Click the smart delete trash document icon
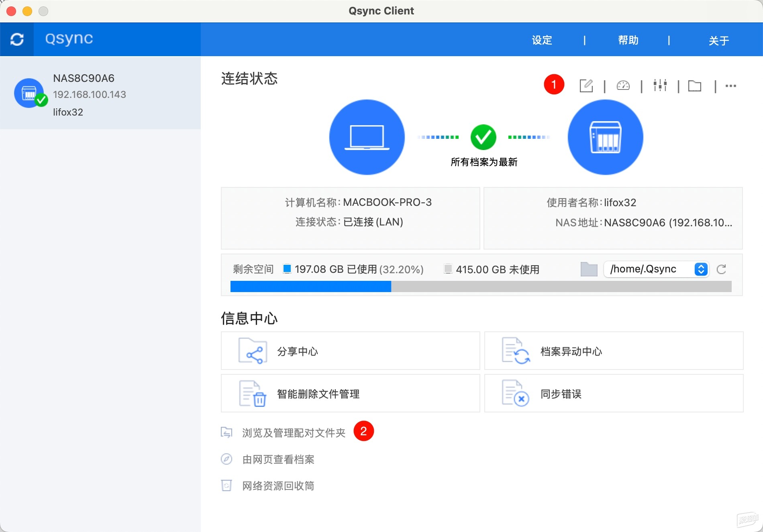763x532 pixels. tap(253, 394)
